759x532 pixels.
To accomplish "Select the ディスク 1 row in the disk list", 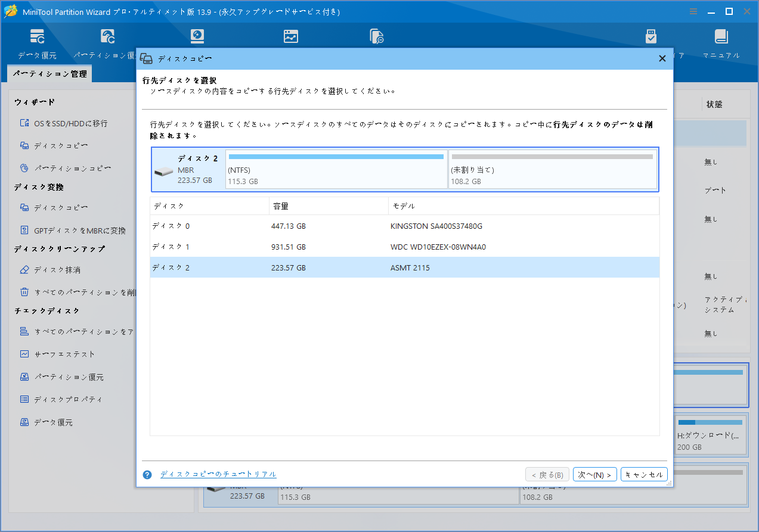I will tap(404, 247).
